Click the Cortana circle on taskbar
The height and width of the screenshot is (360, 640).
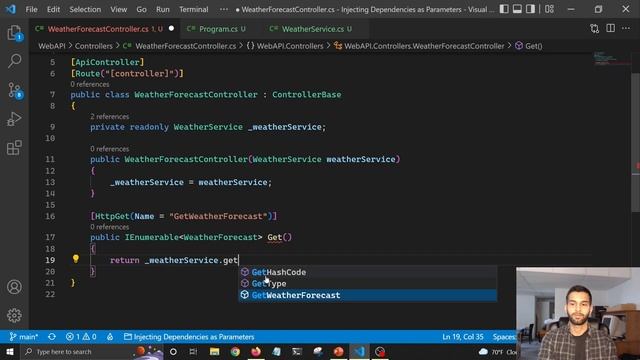pos(173,351)
